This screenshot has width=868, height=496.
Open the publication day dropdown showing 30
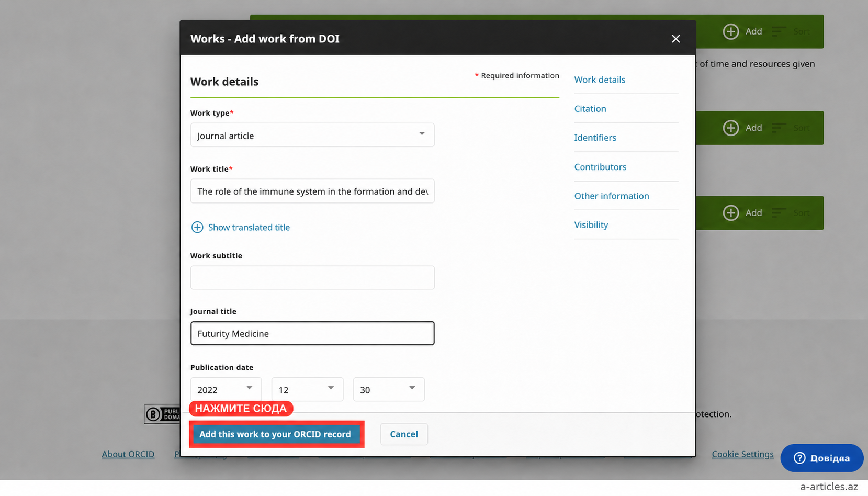pyautogui.click(x=389, y=389)
